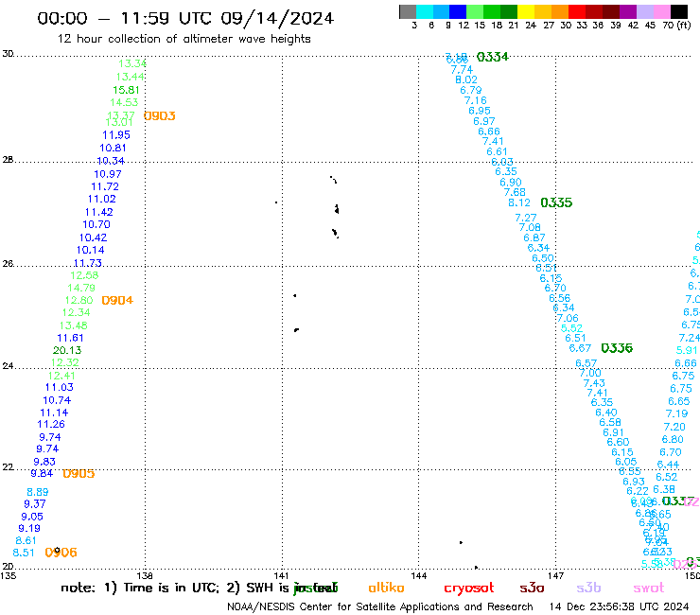The height and width of the screenshot is (615, 700).
Task: Click the '14 Dec 23:56:38 UTC 2024' timestamp
Action: [x=620, y=606]
